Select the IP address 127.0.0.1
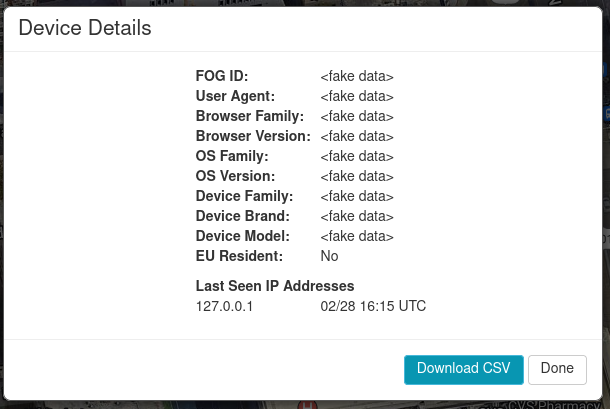Screen dimensions: 610x409 (x=225, y=306)
